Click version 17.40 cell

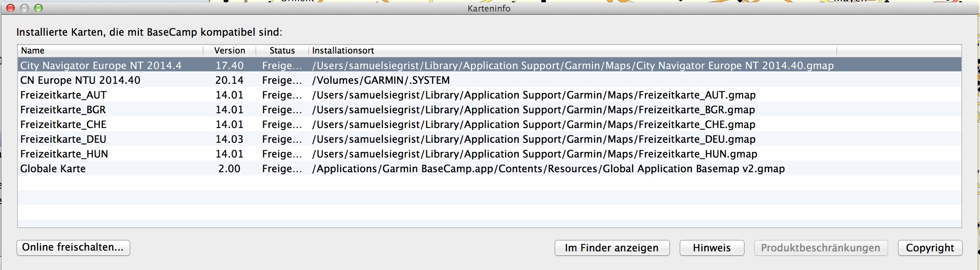tap(229, 66)
